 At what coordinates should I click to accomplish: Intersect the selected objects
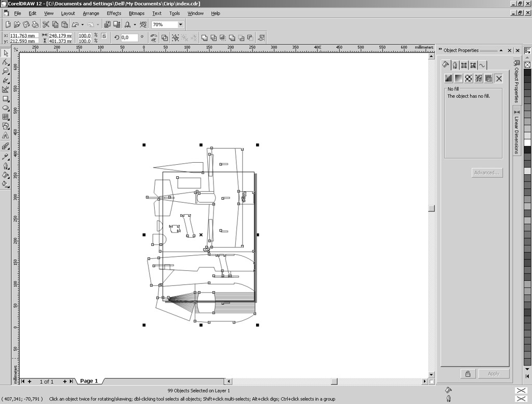(x=223, y=37)
